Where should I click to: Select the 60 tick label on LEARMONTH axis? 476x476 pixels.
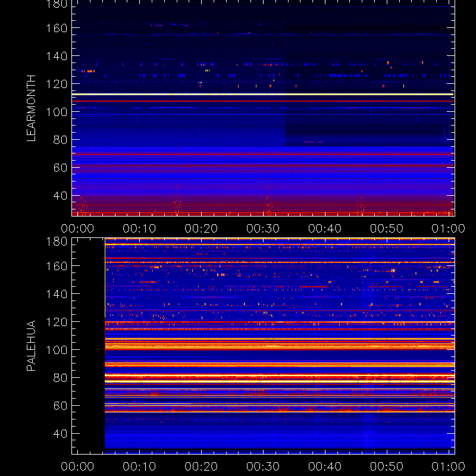(x=60, y=168)
